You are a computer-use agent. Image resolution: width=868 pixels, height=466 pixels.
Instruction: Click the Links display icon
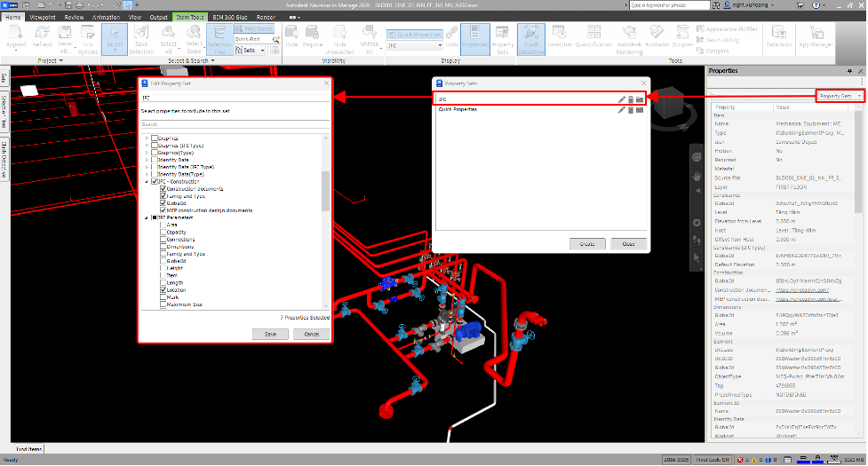[451, 37]
